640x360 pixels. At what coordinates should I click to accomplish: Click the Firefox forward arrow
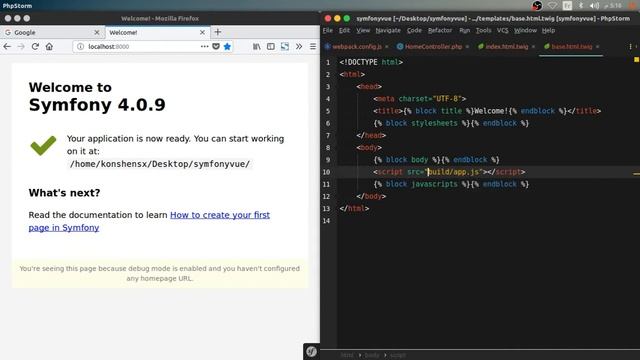[x=21, y=47]
